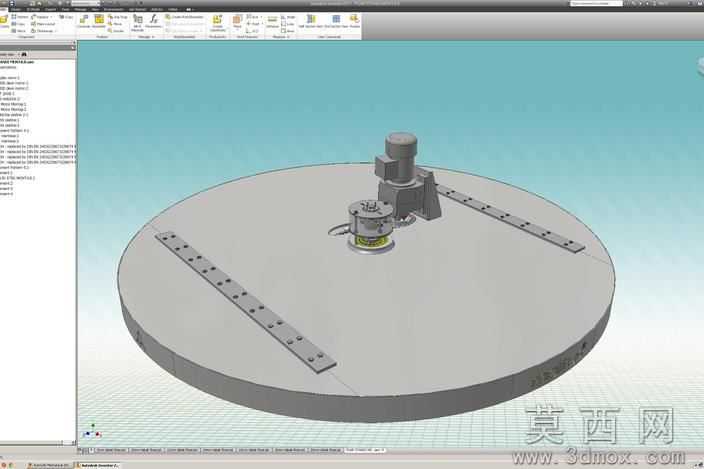Open the View ribbon tab
The height and width of the screenshot is (469, 704).
coord(95,9)
